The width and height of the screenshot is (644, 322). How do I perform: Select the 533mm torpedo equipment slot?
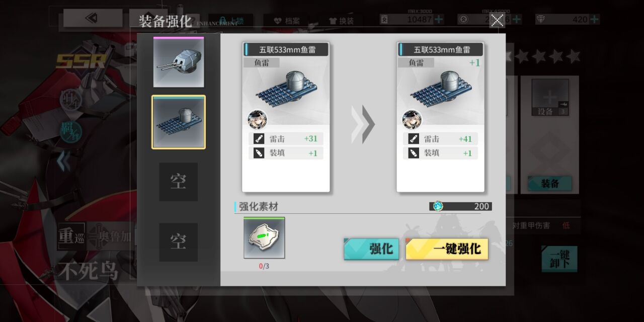(x=179, y=122)
